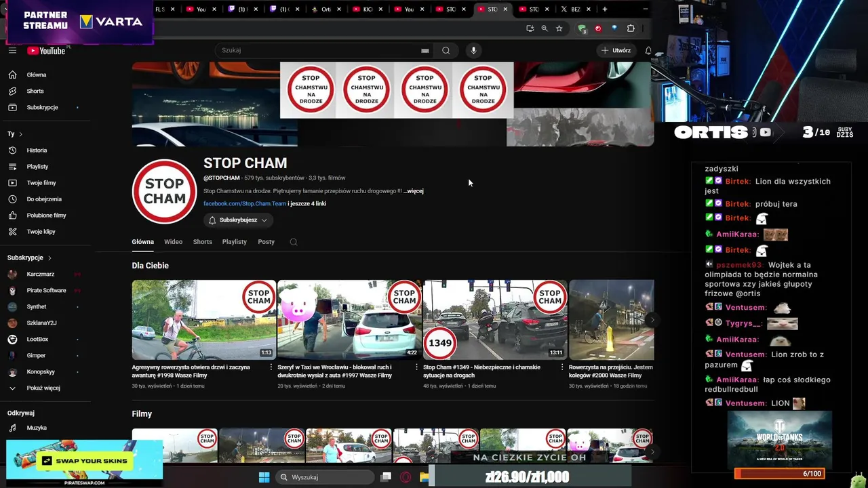Open Historia in the sidebar
The image size is (868, 488).
click(37, 150)
